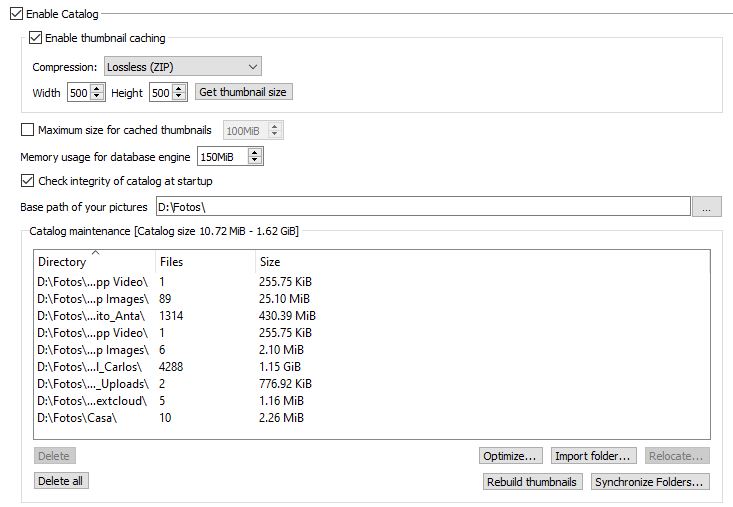The height and width of the screenshot is (507, 733).
Task: Increase thumbnail Width spinner value
Action: [x=97, y=88]
